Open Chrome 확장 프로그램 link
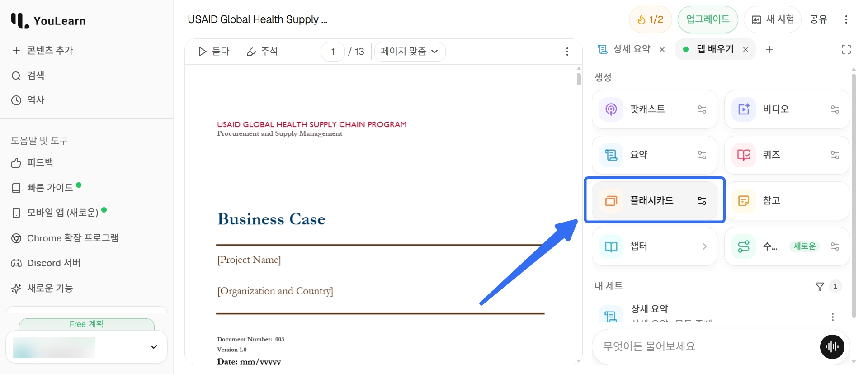Image resolution: width=868 pixels, height=374 pixels. coord(65,238)
